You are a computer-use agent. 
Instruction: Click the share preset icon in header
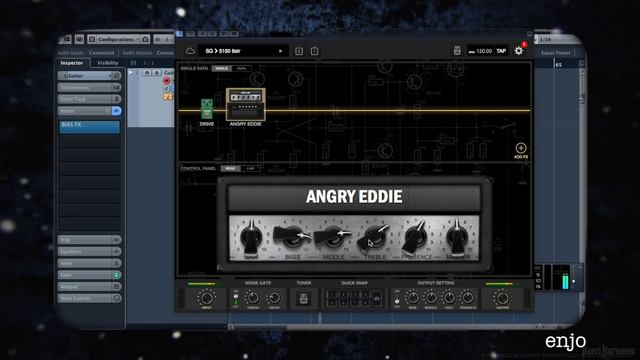(314, 51)
